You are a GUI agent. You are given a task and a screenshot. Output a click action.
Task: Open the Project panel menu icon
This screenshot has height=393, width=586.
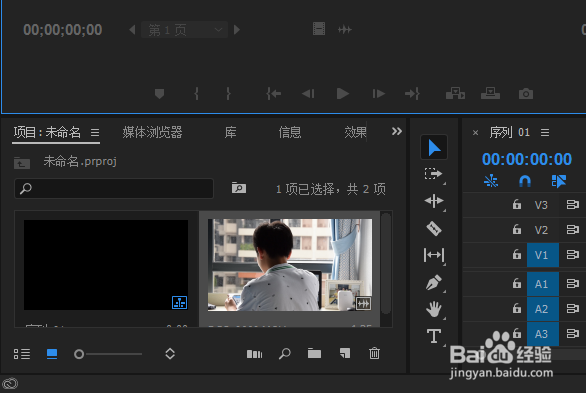click(x=95, y=132)
